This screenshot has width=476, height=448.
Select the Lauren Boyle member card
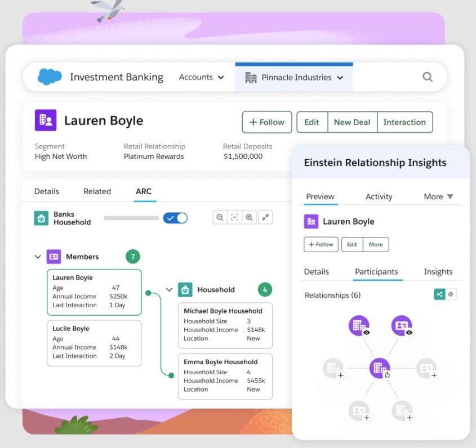[x=94, y=292]
